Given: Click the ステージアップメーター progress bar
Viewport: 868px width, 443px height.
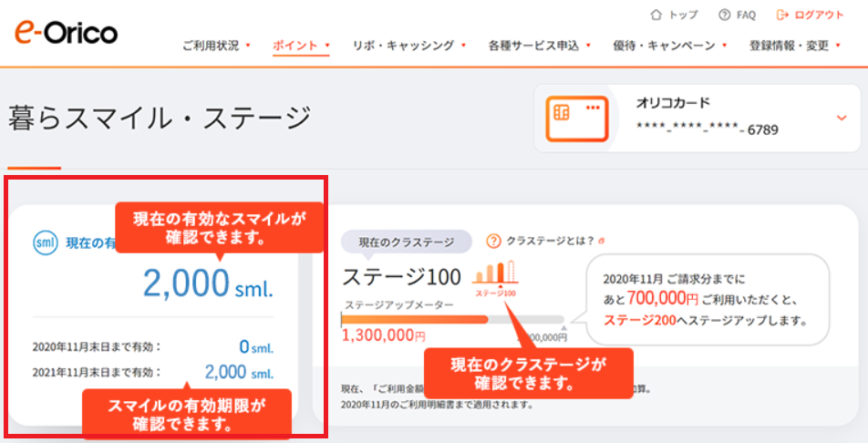Looking at the screenshot, I should (452, 320).
